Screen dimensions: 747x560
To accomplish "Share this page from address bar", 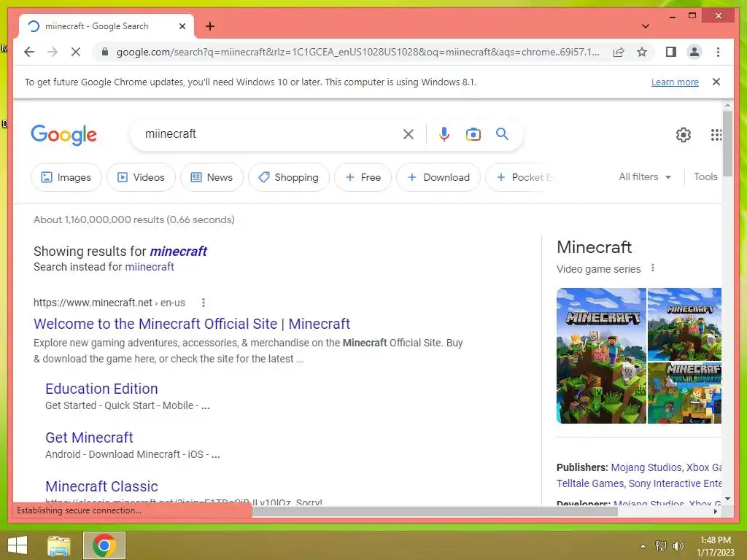I will click(619, 52).
